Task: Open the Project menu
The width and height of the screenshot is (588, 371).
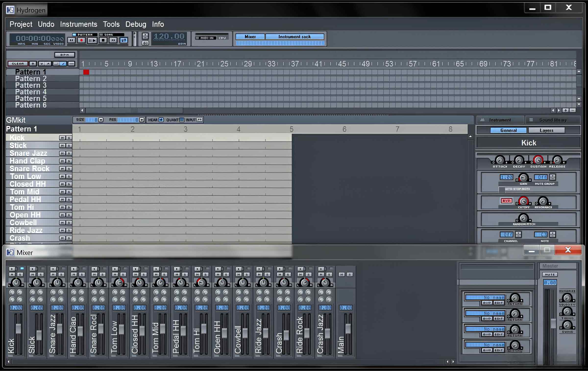Action: (21, 24)
